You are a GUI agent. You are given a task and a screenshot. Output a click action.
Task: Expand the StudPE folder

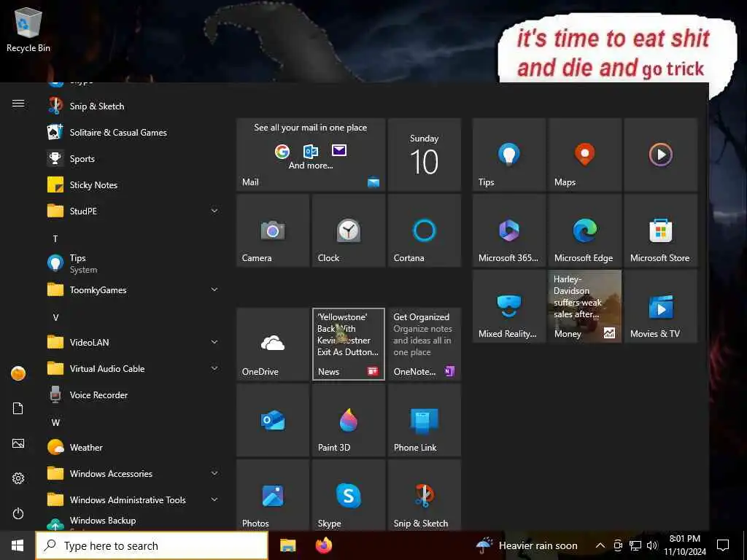click(x=133, y=211)
